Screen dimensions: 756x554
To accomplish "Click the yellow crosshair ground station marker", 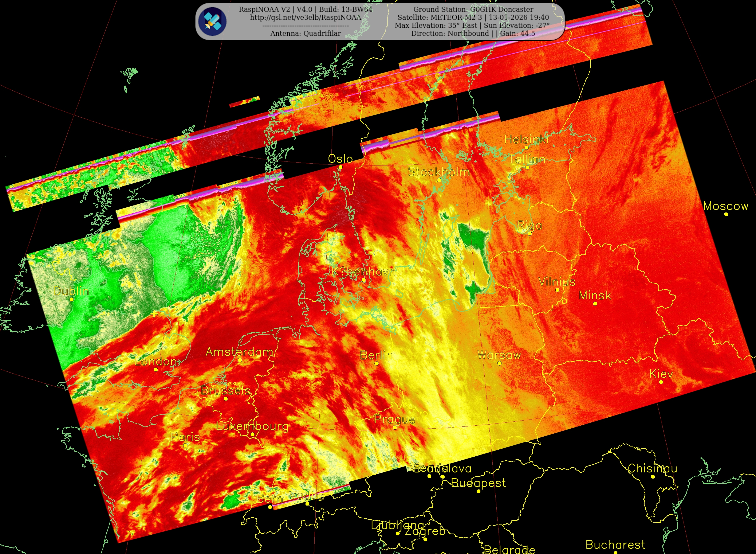I will [x=154, y=314].
